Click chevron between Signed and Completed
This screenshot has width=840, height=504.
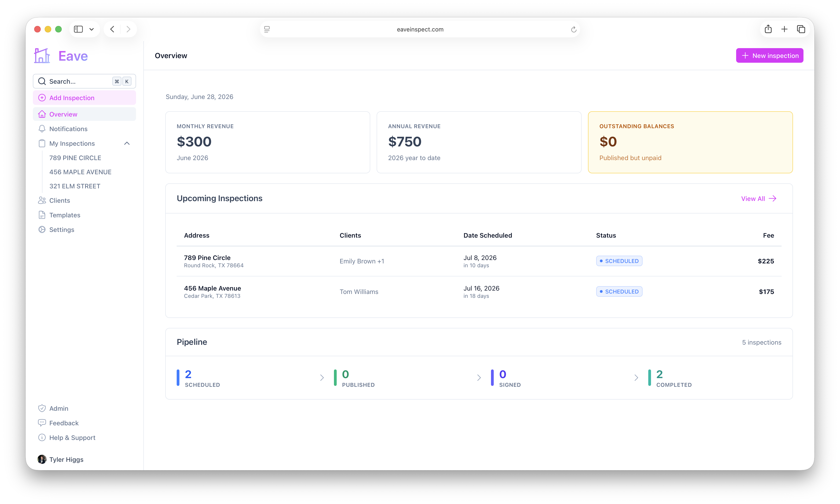636,378
